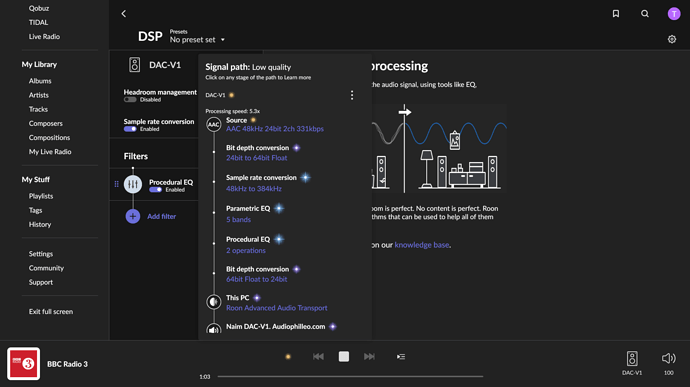Image resolution: width=690 pixels, height=387 pixels.
Task: Click AAC 48kHz 24bit 2ch 331kbps source link
Action: [x=275, y=129]
